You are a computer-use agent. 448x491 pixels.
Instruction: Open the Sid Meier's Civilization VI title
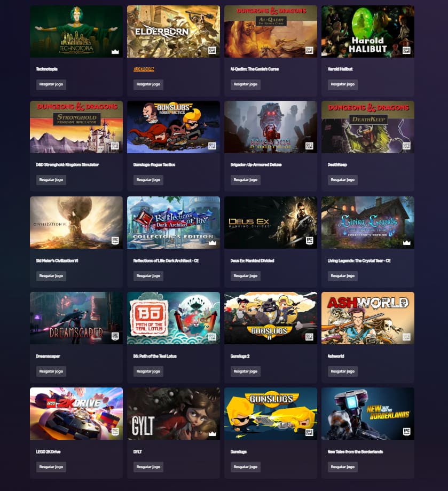(57, 260)
